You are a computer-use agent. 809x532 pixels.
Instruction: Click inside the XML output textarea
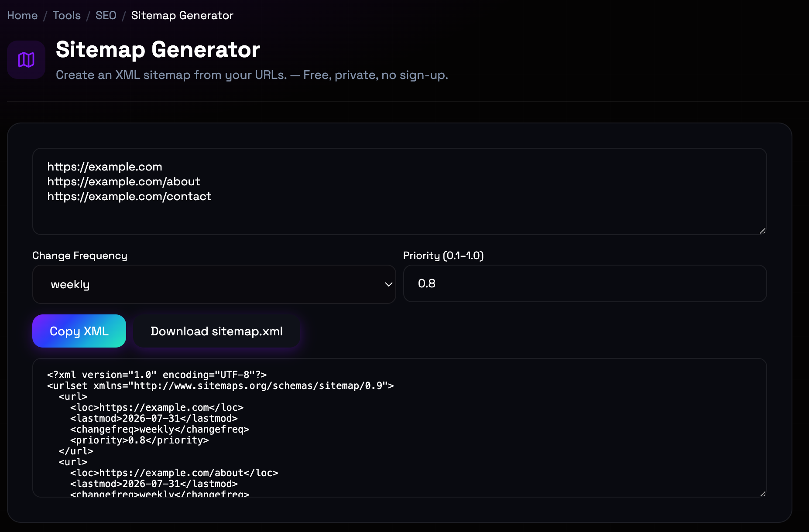399,427
